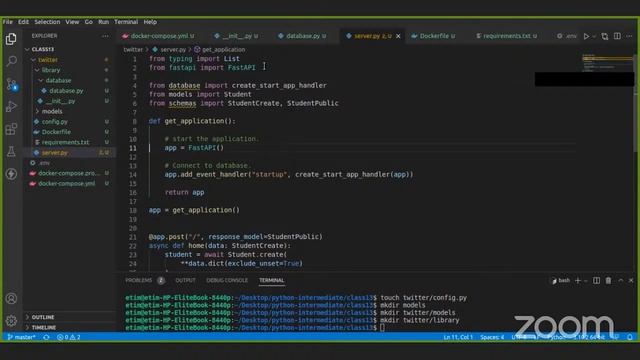640x360 pixels.
Task: Open changes compare icon in editor toolbar
Action: coord(605,36)
